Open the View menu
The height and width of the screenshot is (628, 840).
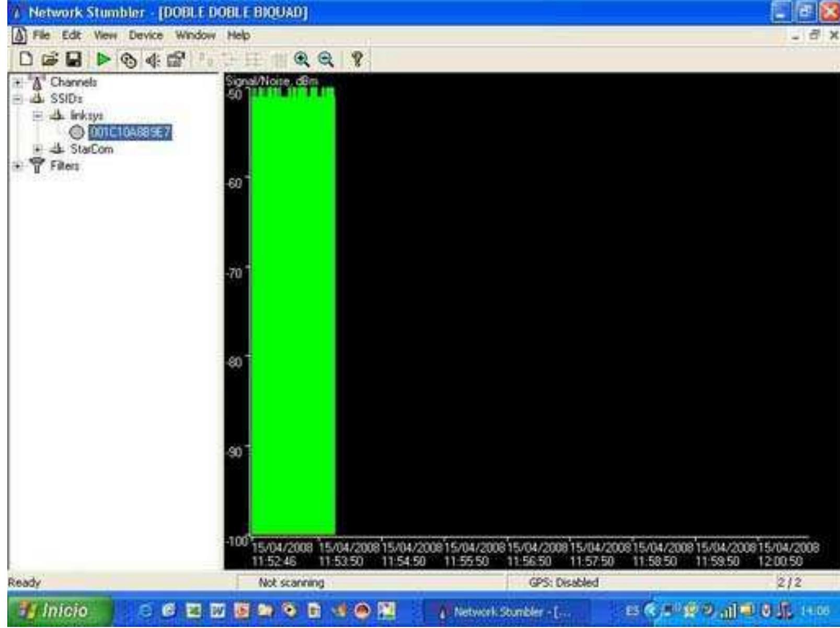tap(106, 36)
